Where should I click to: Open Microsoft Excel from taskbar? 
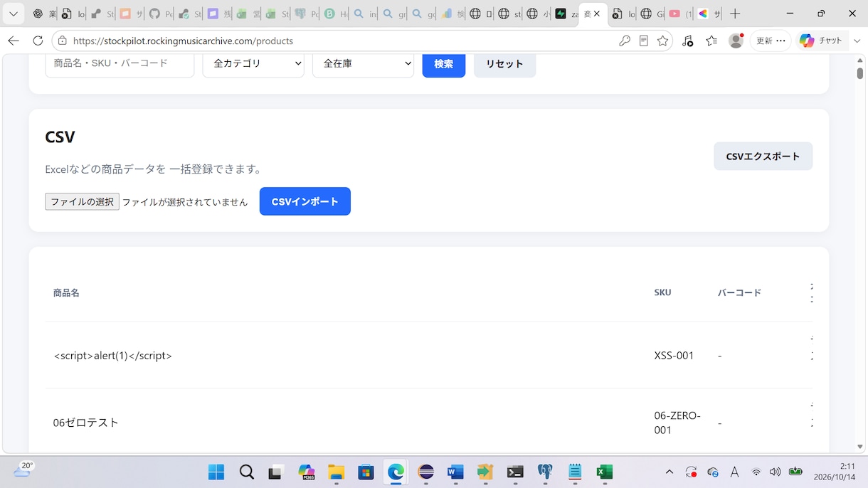(x=605, y=472)
